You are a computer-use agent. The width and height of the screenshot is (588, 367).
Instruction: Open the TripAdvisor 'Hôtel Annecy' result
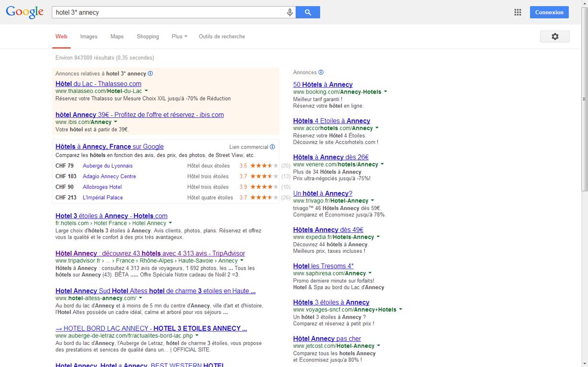150,253
